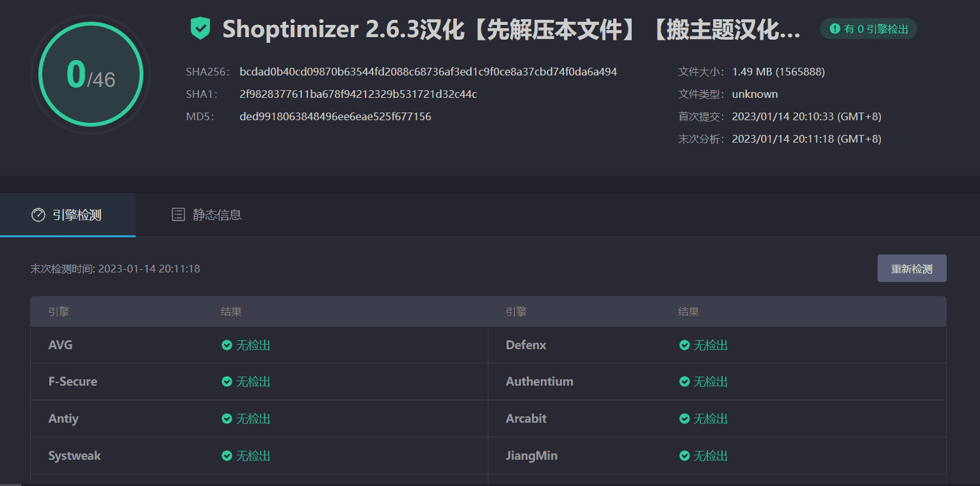Click the file type unknown value
The width and height of the screenshot is (980, 486).
coord(755,94)
